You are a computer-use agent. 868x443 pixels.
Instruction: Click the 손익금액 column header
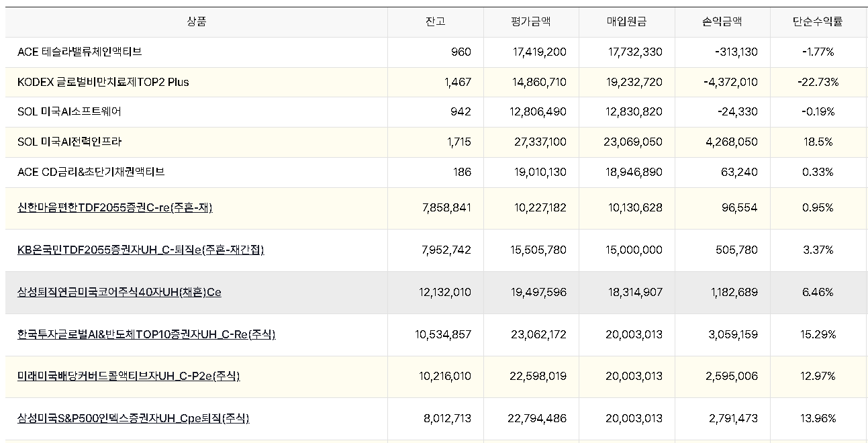click(x=722, y=22)
